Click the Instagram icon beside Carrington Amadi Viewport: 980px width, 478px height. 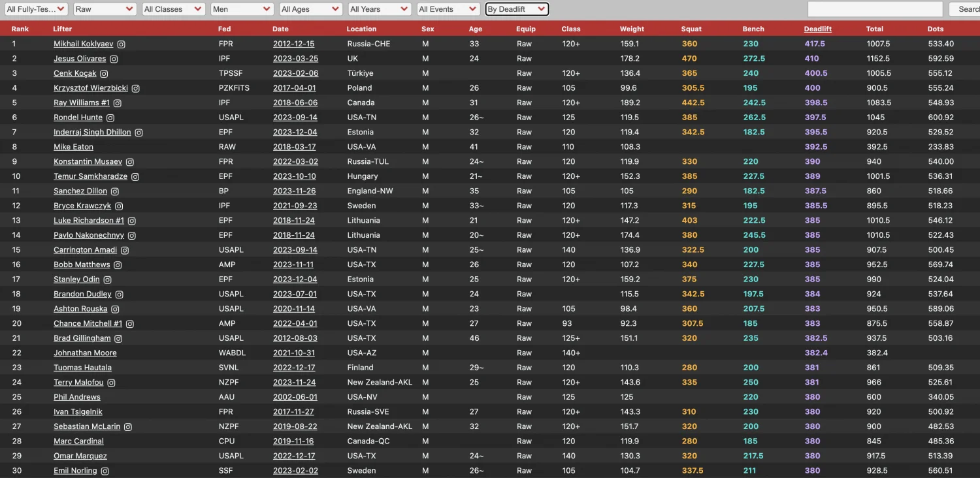125,249
